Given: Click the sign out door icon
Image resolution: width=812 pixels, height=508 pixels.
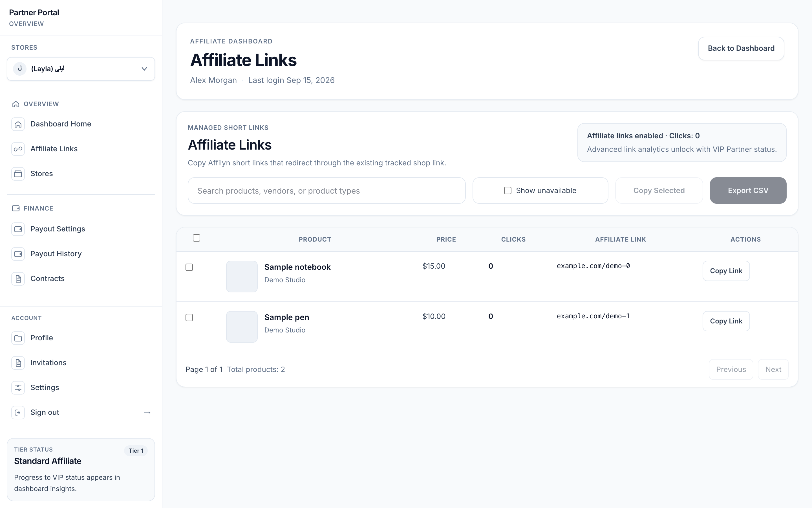Looking at the screenshot, I should coord(18,412).
